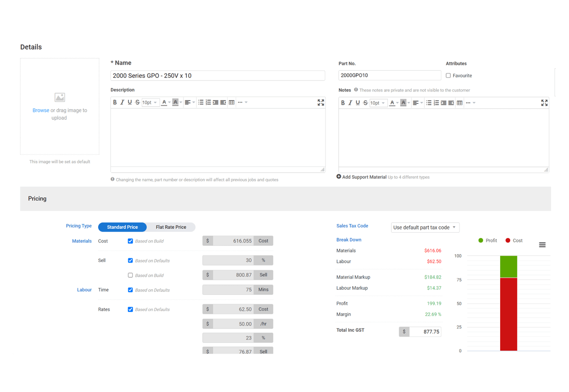The width and height of the screenshot is (569, 392).
Task: Click the Browse image upload link
Action: click(41, 110)
